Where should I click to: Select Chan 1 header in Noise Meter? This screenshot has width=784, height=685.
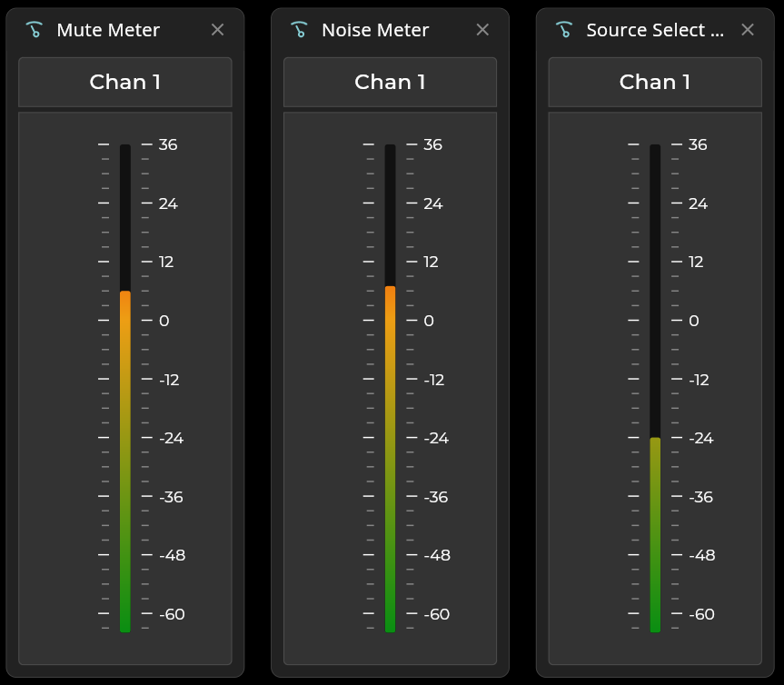pyautogui.click(x=390, y=83)
